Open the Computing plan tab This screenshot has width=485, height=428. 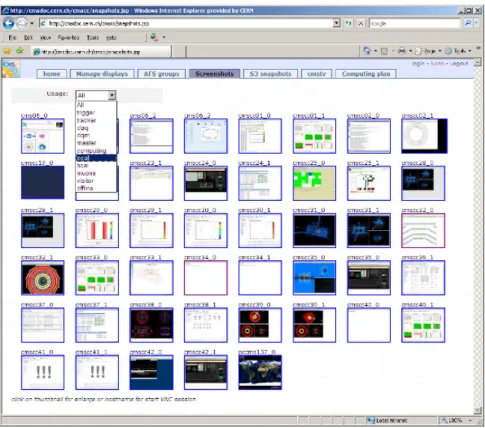(x=366, y=74)
